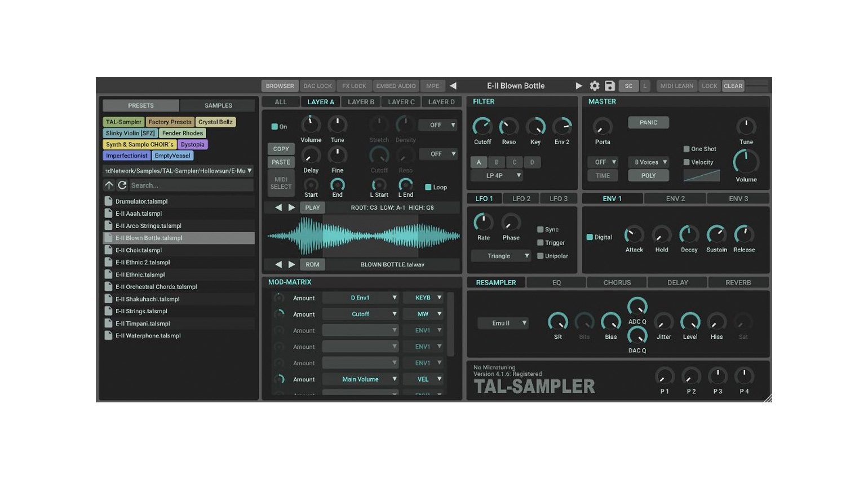Switch to the LAYER B tab
Screen dimensions: 868x479
[361, 102]
